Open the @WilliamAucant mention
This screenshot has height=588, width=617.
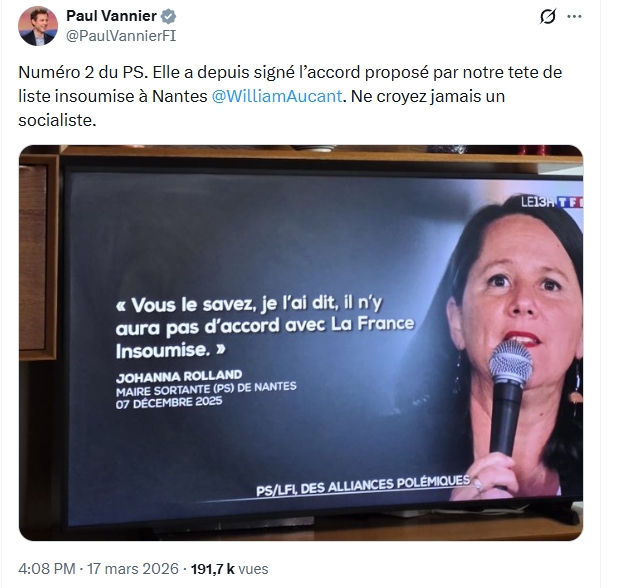point(277,96)
